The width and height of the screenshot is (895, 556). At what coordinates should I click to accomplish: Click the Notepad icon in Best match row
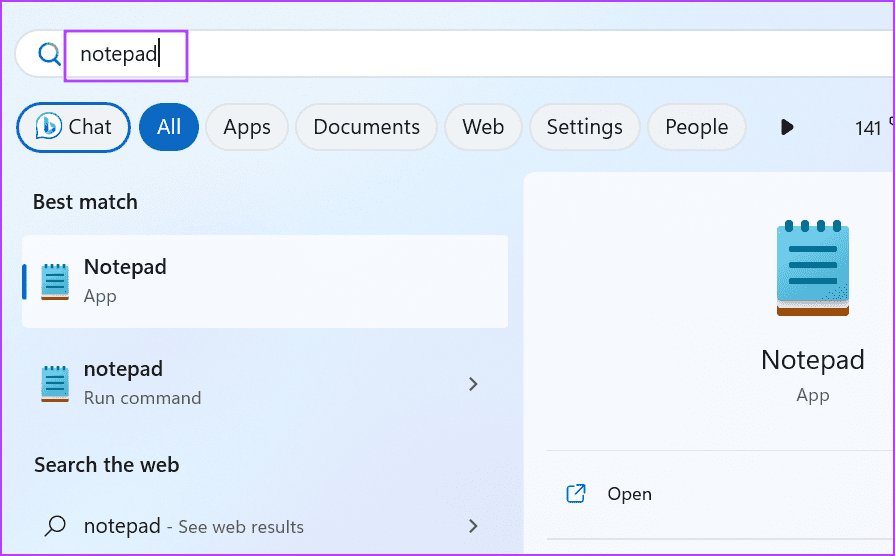click(x=55, y=281)
